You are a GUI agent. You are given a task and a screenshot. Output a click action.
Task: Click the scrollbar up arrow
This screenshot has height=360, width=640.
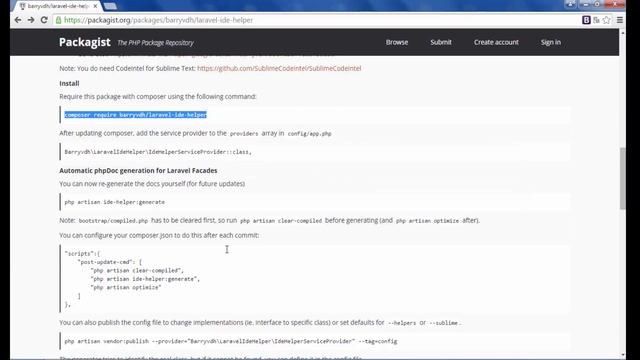(x=622, y=33)
